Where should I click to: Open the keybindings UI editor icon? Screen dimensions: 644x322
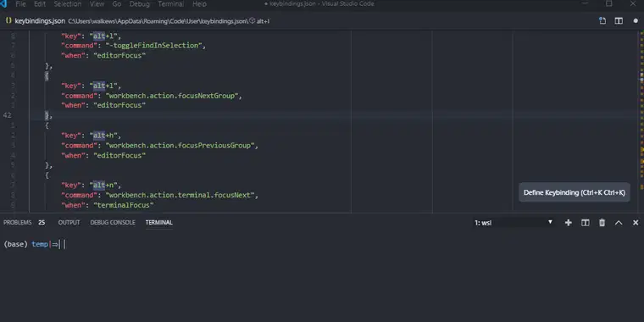pos(602,21)
